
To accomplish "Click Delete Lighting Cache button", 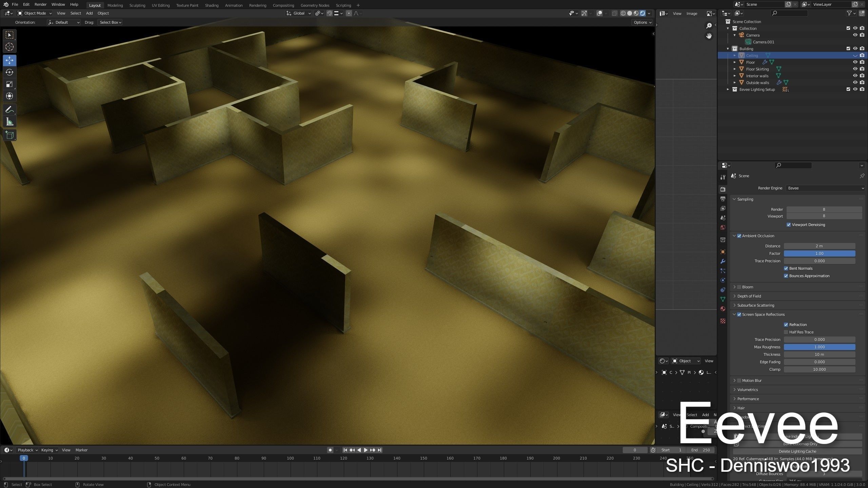I will click(797, 451).
